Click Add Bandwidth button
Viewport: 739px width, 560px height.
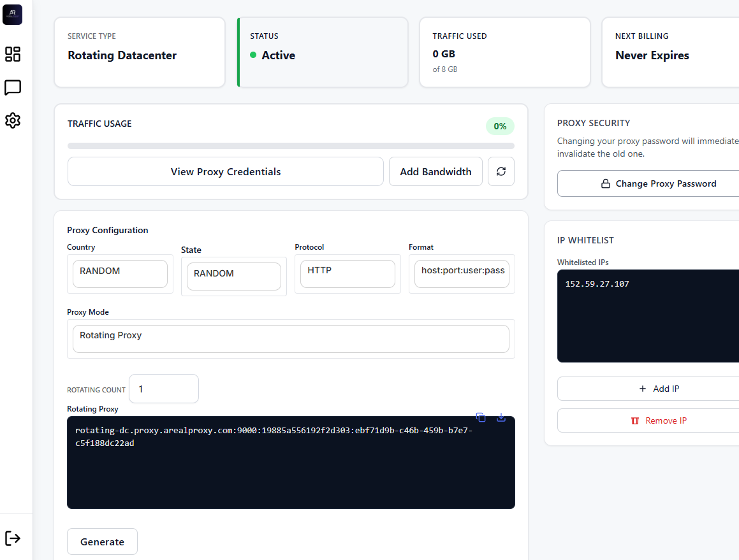tap(435, 171)
